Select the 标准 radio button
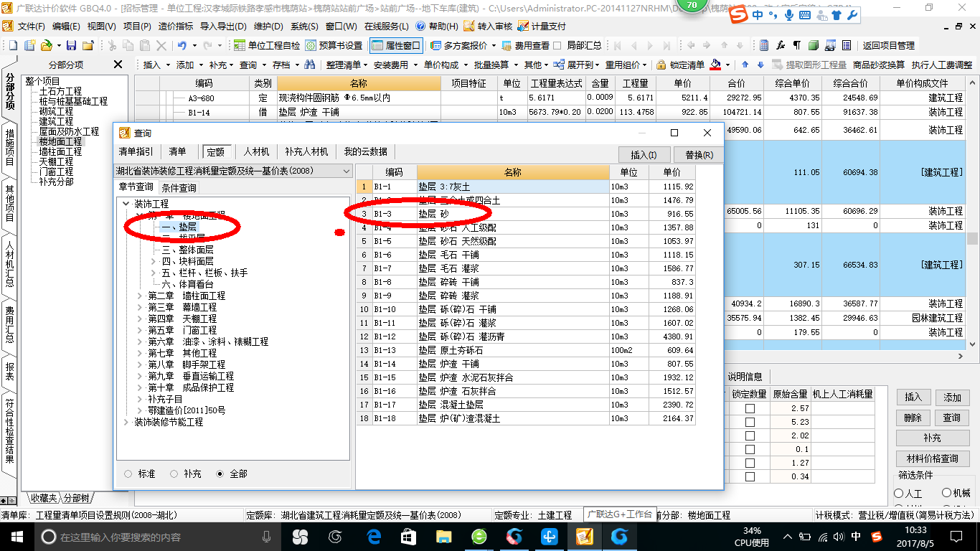Screen dimensions: 980x551 coord(128,474)
